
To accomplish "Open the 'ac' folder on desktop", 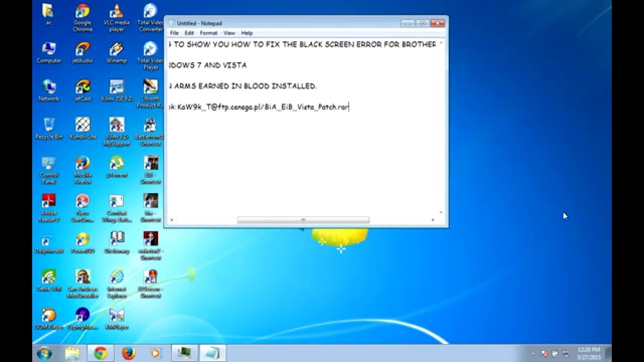I will pos(49,15).
